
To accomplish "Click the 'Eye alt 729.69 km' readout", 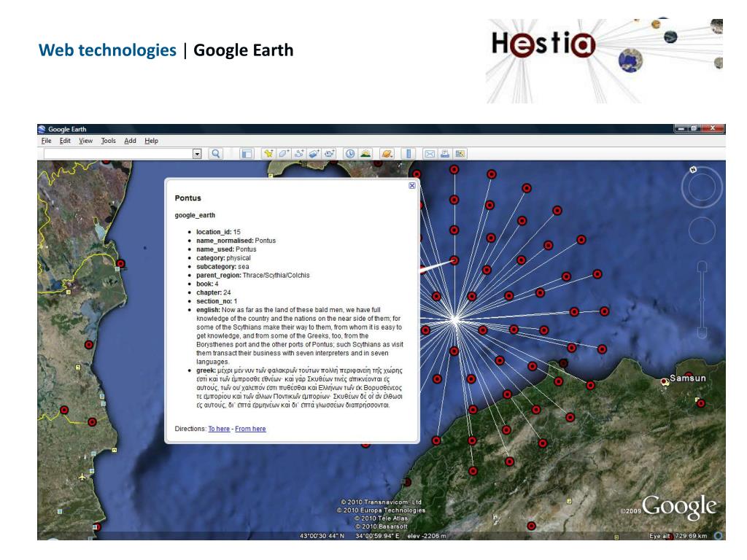I will [678, 536].
